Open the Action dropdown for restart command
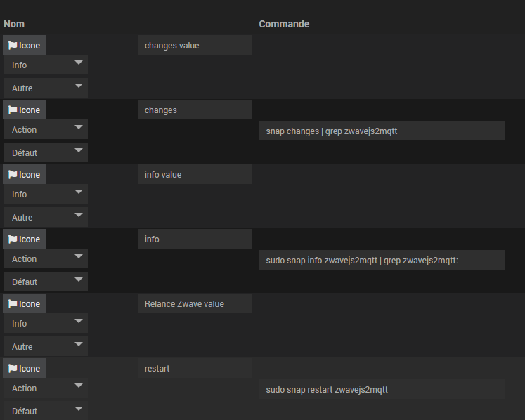This screenshot has width=525, height=420. [x=46, y=388]
